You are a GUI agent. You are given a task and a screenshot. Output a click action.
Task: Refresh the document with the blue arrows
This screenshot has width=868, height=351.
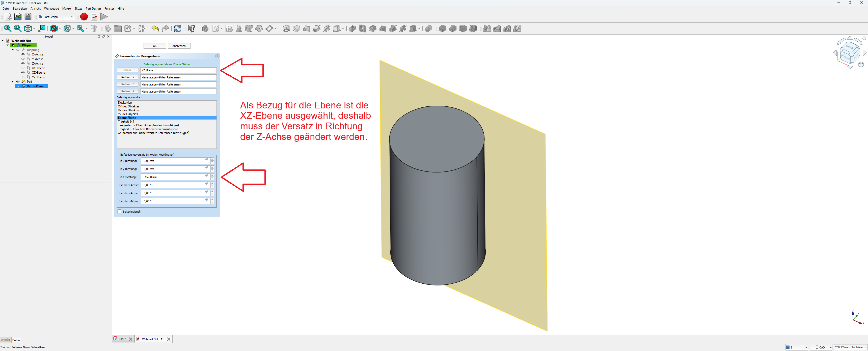click(x=178, y=29)
